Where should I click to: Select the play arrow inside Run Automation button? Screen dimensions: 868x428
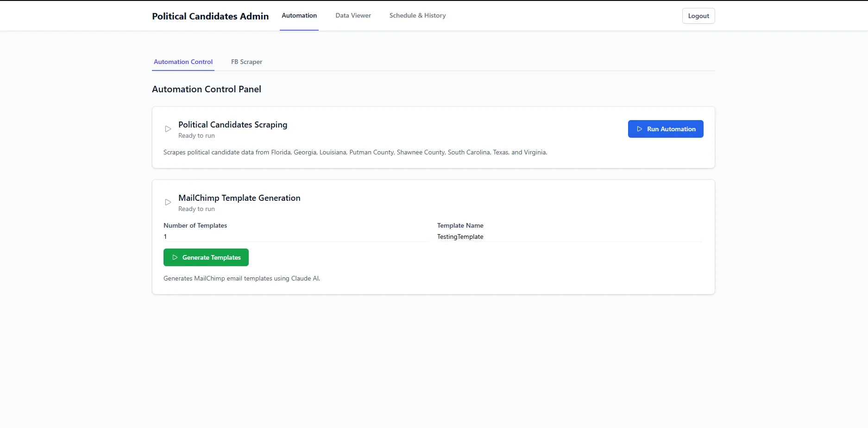tap(640, 129)
